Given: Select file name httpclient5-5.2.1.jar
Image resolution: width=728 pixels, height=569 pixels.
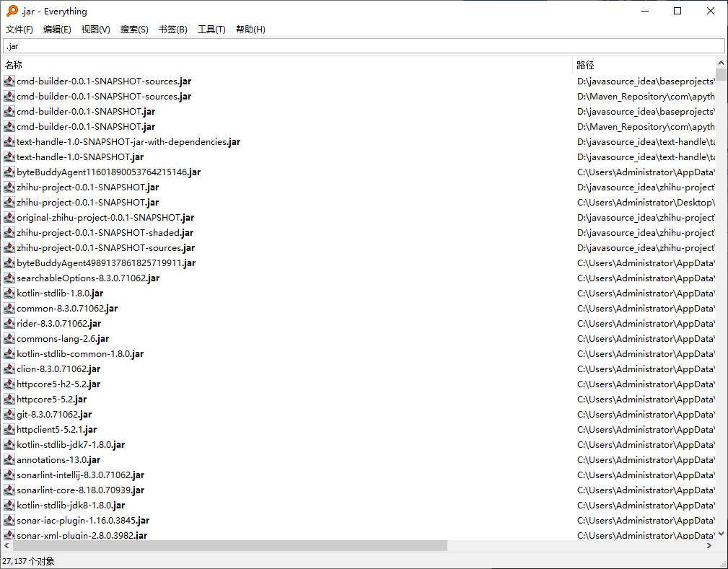Looking at the screenshot, I should pos(57,429).
